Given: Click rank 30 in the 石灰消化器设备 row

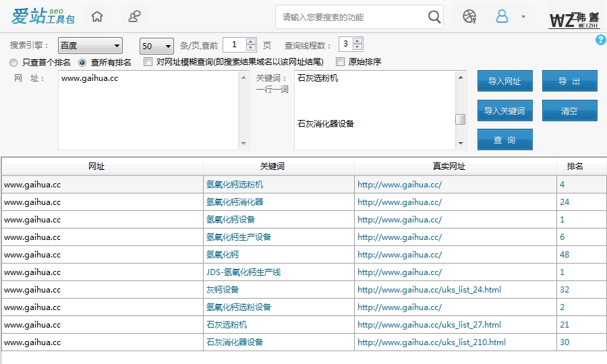Looking at the screenshot, I should 565,342.
